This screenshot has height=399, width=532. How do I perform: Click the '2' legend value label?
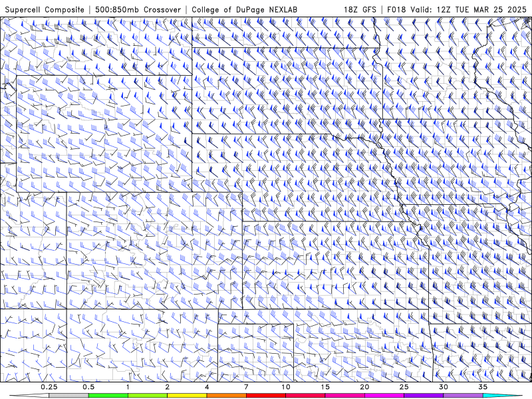pyautogui.click(x=168, y=387)
